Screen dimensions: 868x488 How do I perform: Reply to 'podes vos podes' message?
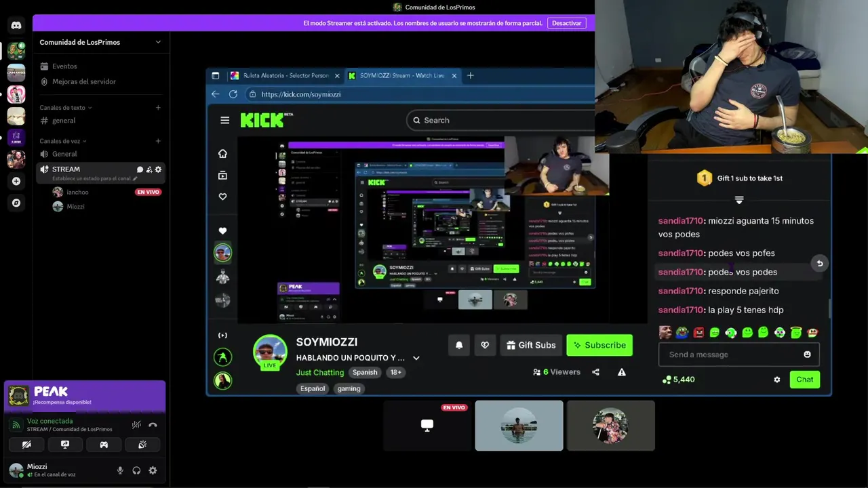819,264
